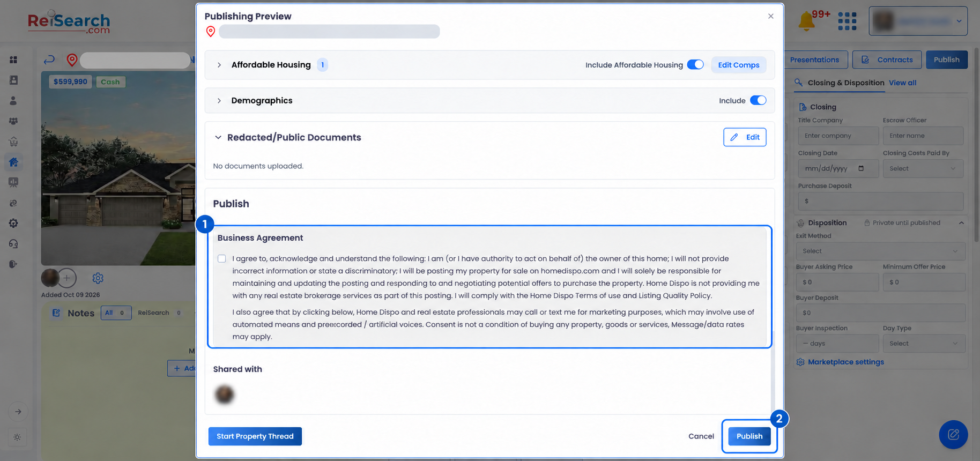
Task: Open the floating edit note button
Action: (x=953, y=435)
